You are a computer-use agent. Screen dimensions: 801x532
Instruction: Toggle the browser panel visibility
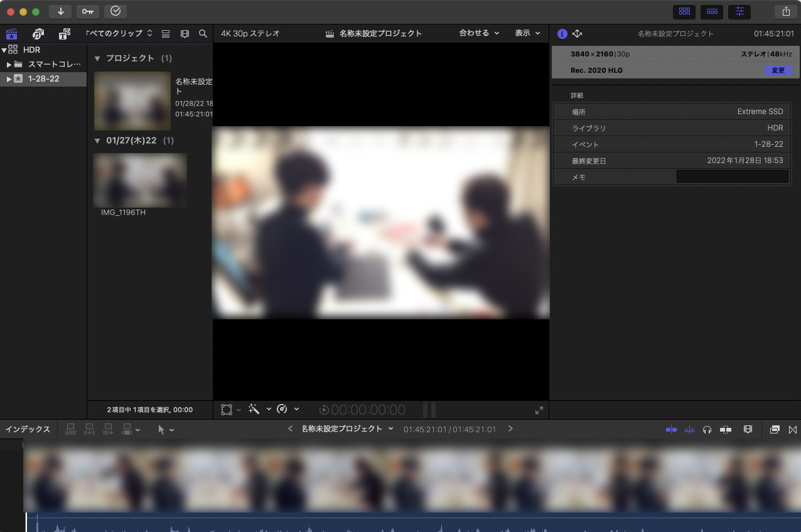tap(684, 11)
